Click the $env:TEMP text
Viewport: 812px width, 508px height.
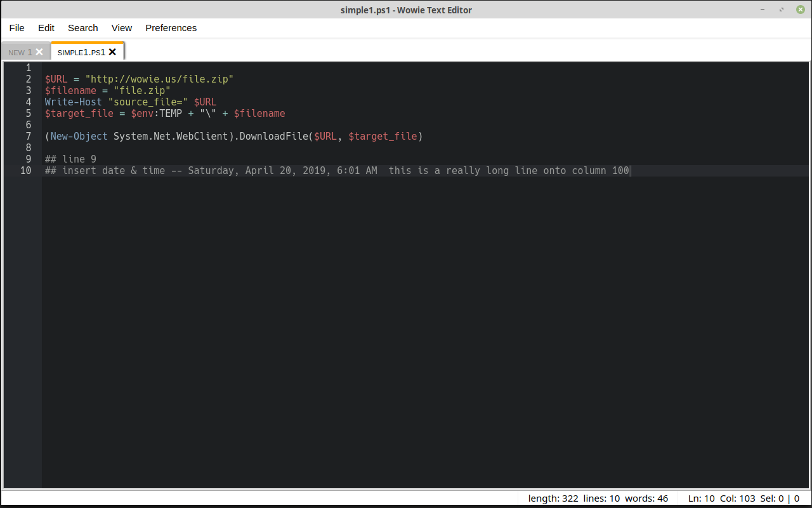tap(156, 114)
